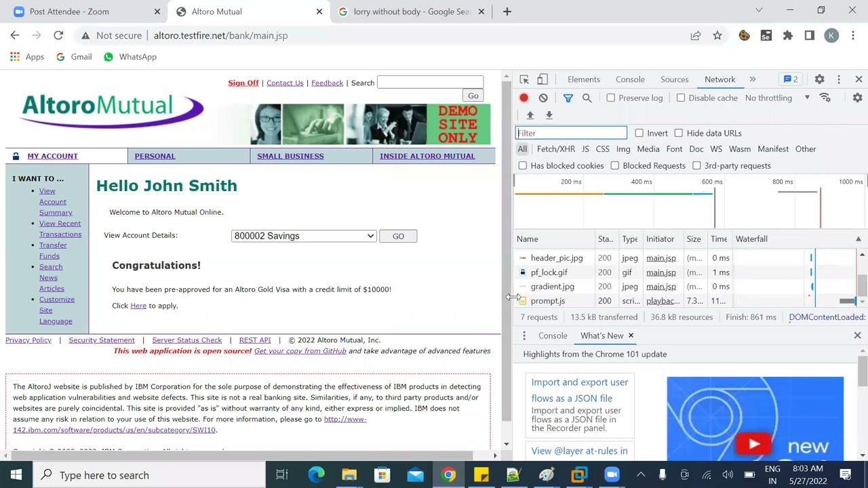Viewport: 868px width, 488px height.
Task: Open the PERSONAL navigation tab
Action: [x=155, y=156]
